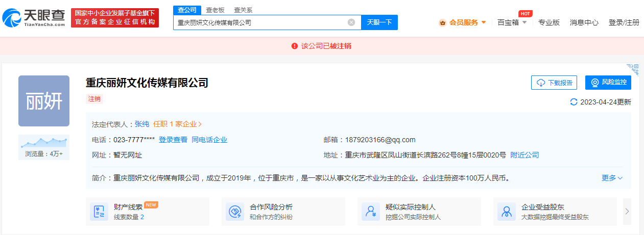Expand company intro with 更多
This screenshot has height=235, width=644.
point(612,178)
